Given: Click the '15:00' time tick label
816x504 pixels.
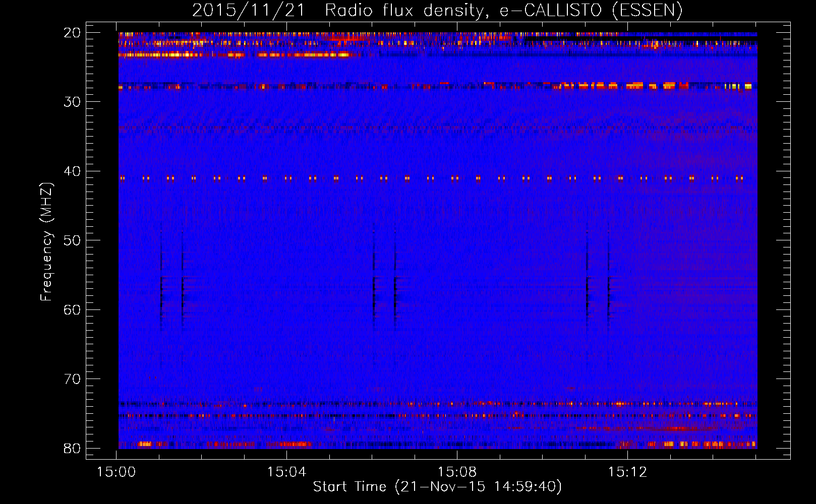Looking at the screenshot, I should click(116, 472).
